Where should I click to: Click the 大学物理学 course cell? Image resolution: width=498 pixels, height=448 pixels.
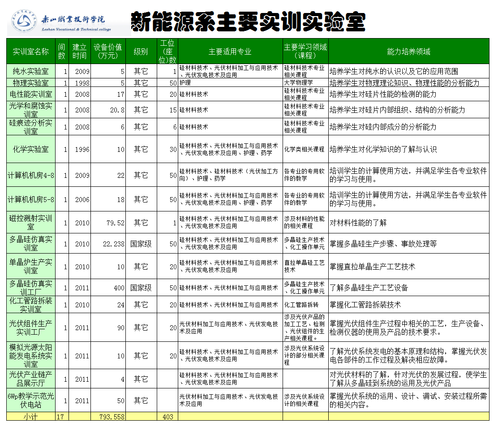[x=305, y=83]
